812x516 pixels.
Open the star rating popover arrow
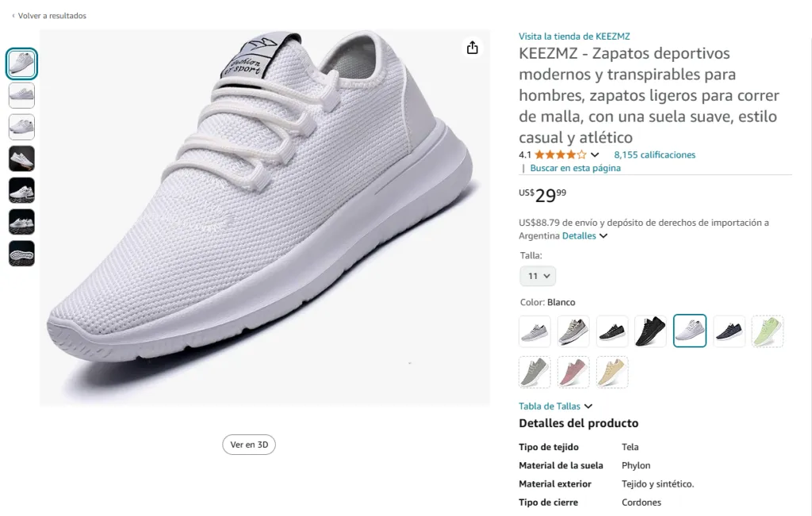click(596, 155)
